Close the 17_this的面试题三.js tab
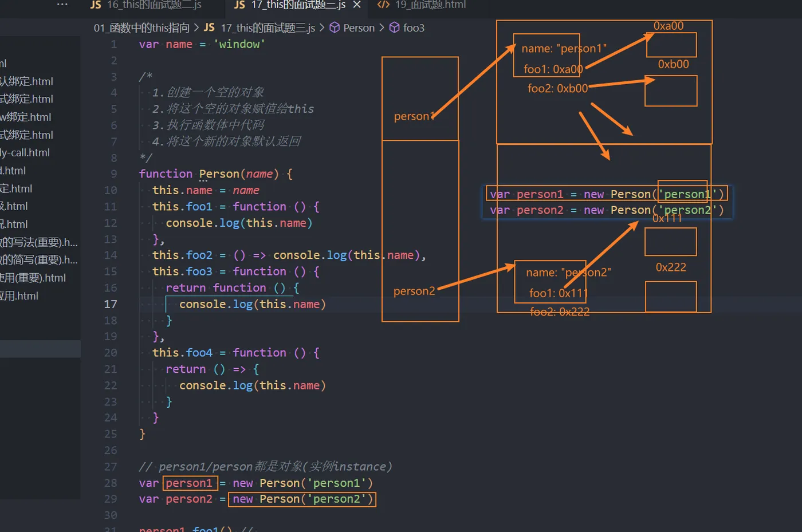 [357, 5]
